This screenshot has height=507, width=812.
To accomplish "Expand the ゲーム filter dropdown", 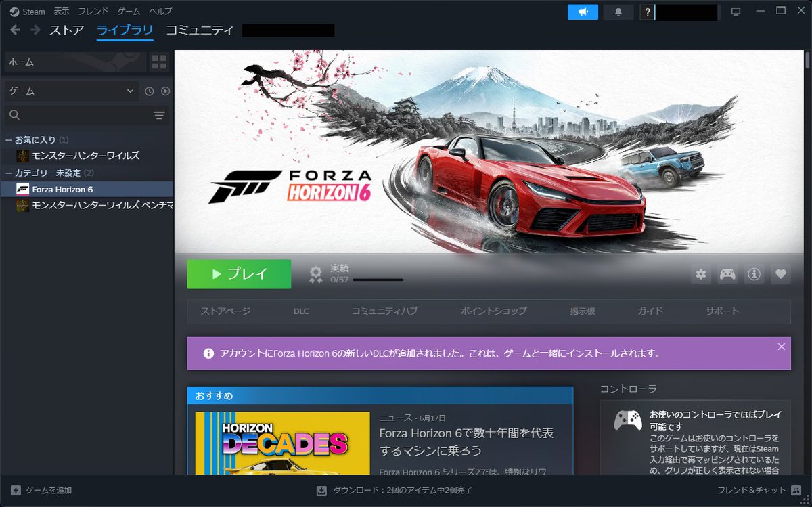I will click(71, 91).
